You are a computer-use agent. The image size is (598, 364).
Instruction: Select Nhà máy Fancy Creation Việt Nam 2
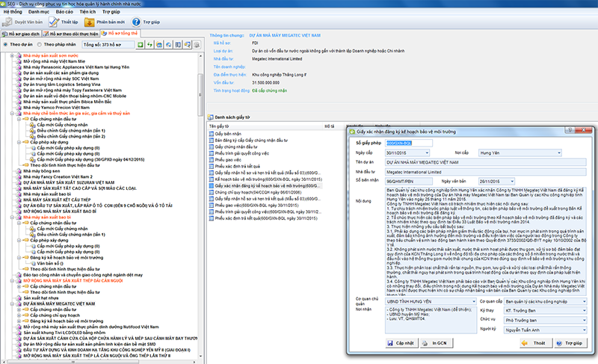[x=58, y=177]
